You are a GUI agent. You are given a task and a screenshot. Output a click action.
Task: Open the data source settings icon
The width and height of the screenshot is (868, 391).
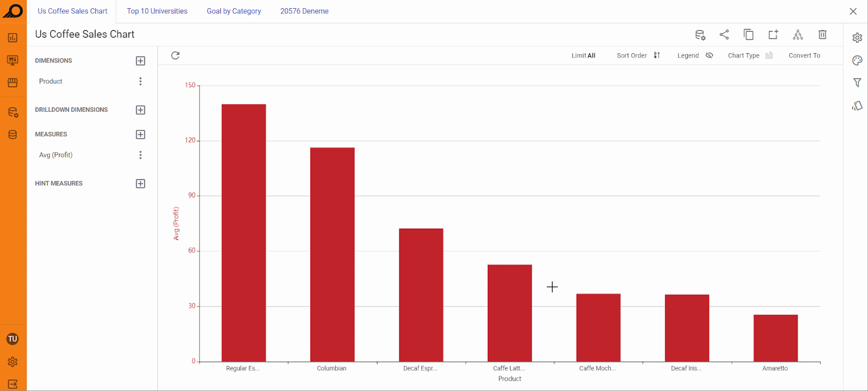(x=700, y=35)
